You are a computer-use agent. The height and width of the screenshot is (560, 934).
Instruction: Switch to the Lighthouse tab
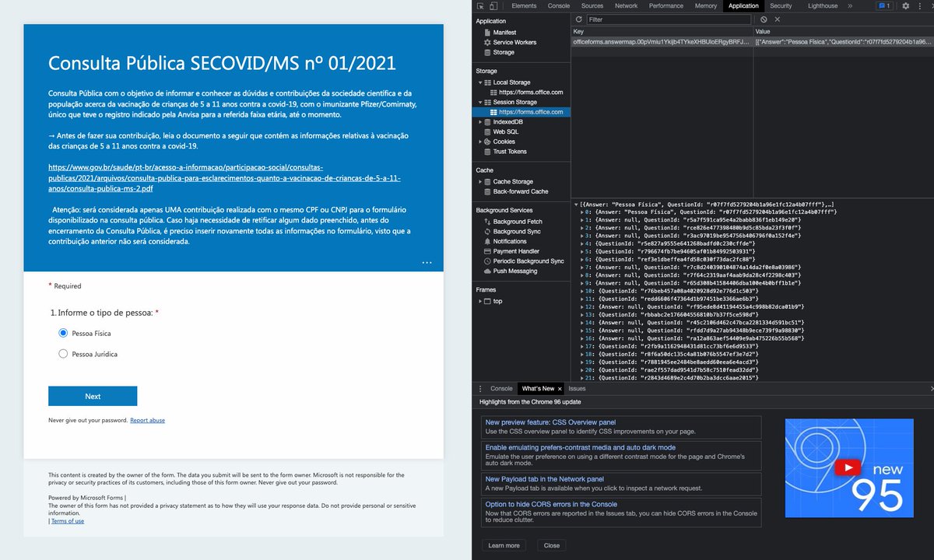coord(823,6)
